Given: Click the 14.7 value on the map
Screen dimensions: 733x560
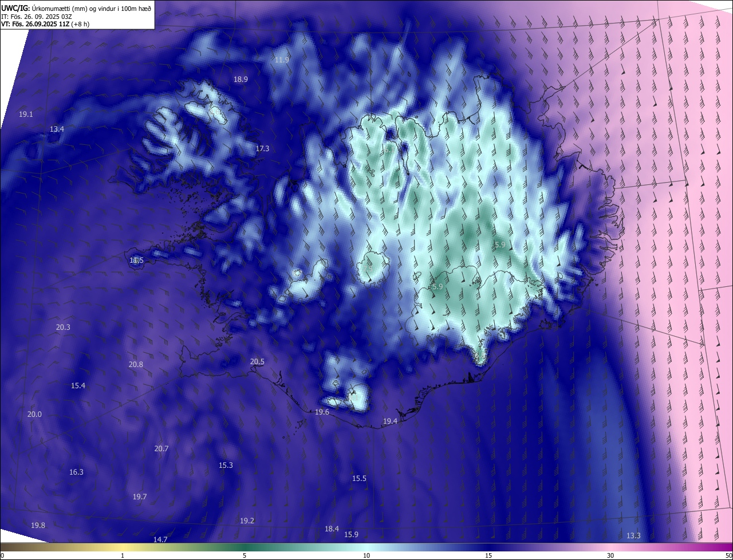Looking at the screenshot, I should tap(160, 540).
